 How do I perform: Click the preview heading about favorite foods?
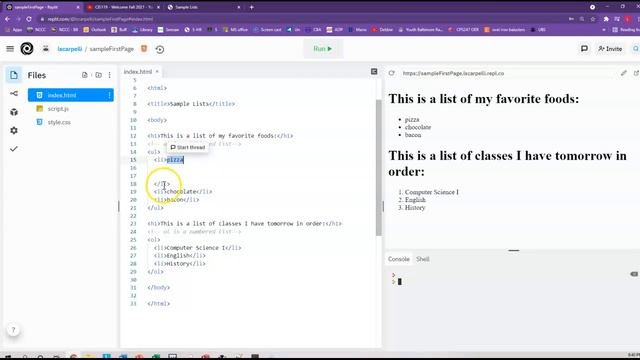coord(484,99)
